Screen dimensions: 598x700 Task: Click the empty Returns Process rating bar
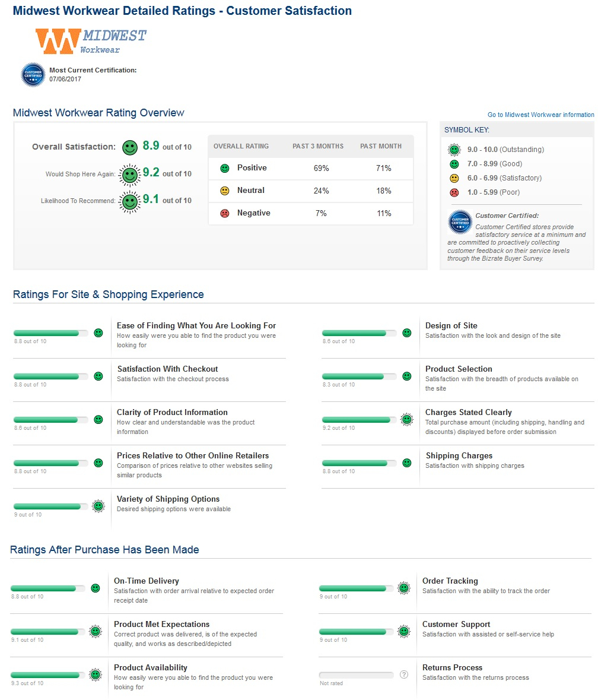pyautogui.click(x=356, y=675)
